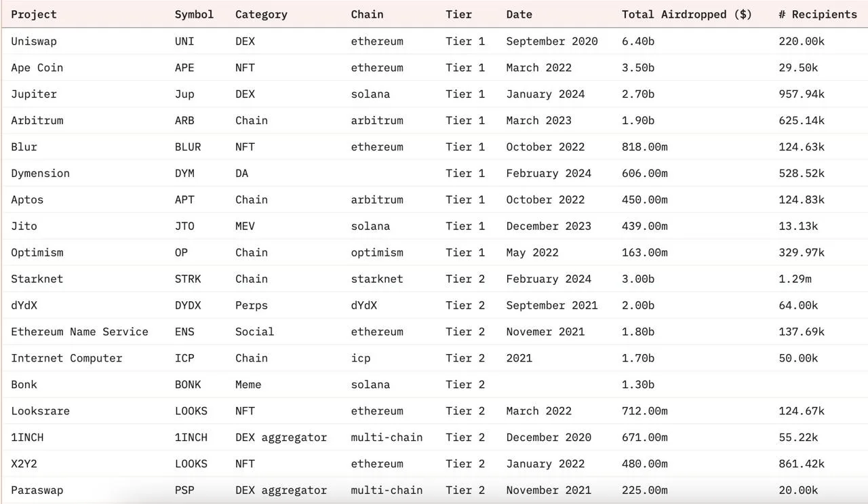Click the # Recipients column header
This screenshot has width=868, height=504.
[818, 14]
